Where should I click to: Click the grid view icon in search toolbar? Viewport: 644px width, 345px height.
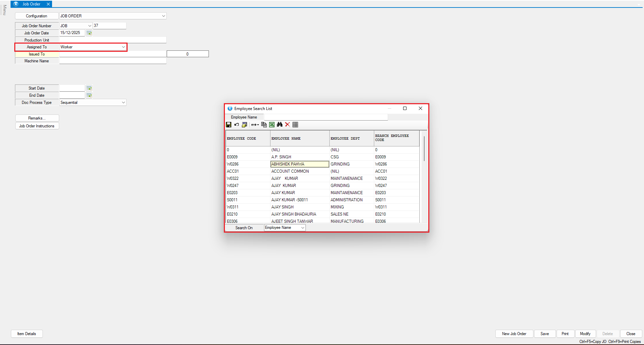click(x=295, y=125)
